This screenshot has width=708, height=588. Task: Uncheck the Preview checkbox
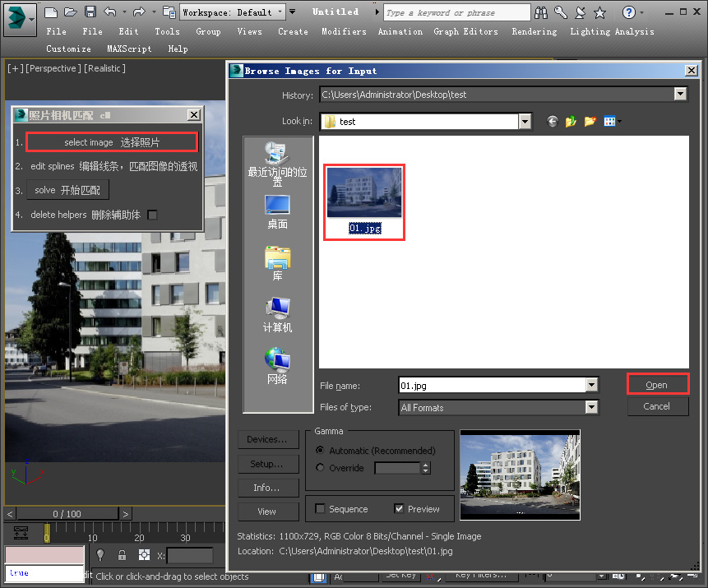400,509
